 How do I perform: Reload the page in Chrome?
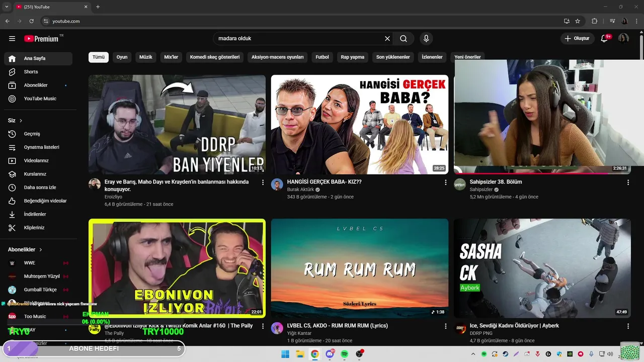(x=31, y=21)
